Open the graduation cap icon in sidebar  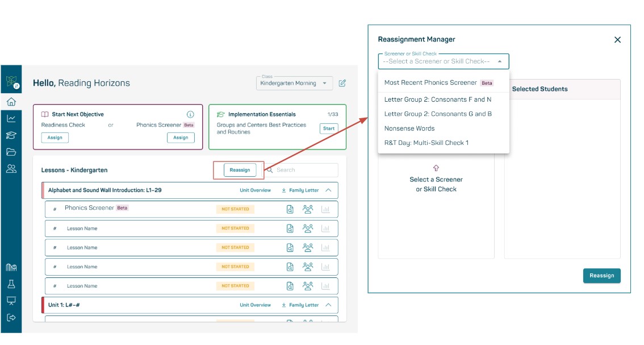11,135
